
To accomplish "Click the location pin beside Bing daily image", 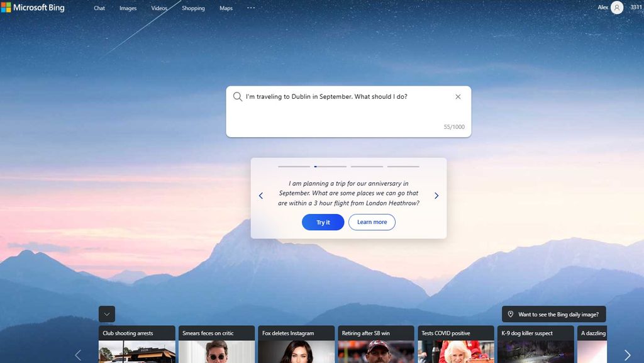I will click(x=511, y=313).
